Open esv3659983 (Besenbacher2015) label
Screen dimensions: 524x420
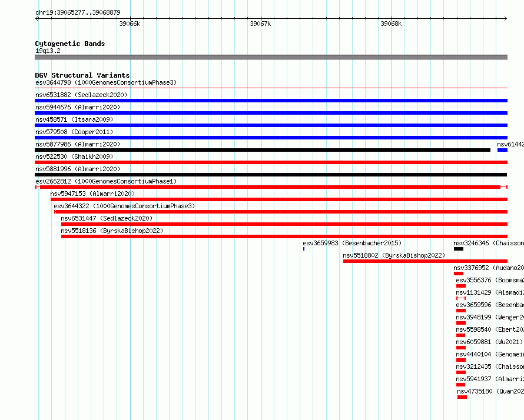[352, 243]
